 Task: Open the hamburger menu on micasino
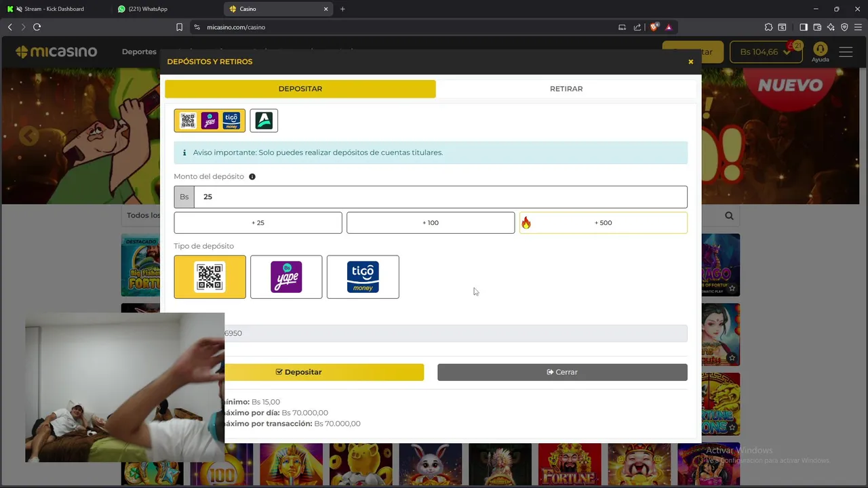pyautogui.click(x=846, y=52)
